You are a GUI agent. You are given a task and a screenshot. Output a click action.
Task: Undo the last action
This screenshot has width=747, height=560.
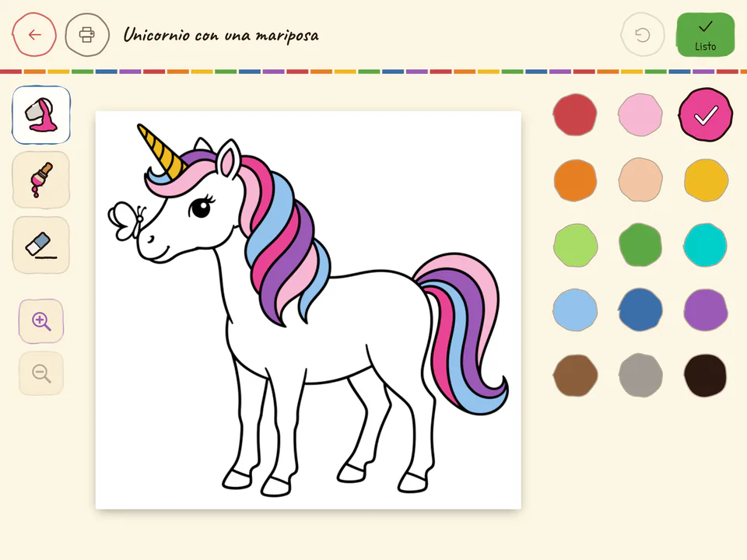(643, 35)
